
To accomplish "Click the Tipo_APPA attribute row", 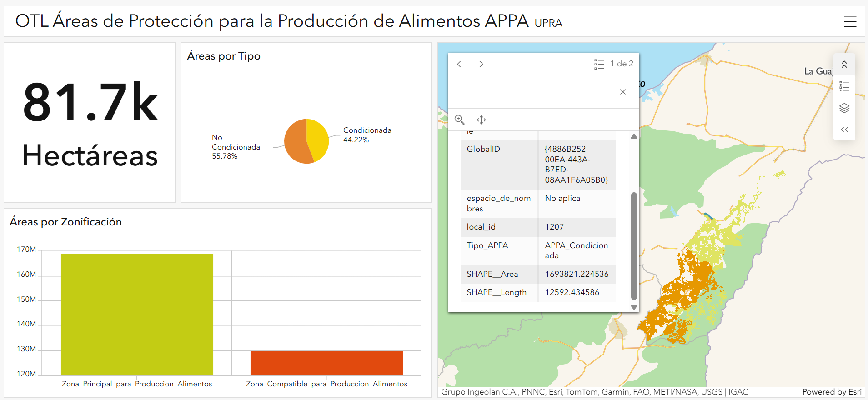I will (538, 250).
